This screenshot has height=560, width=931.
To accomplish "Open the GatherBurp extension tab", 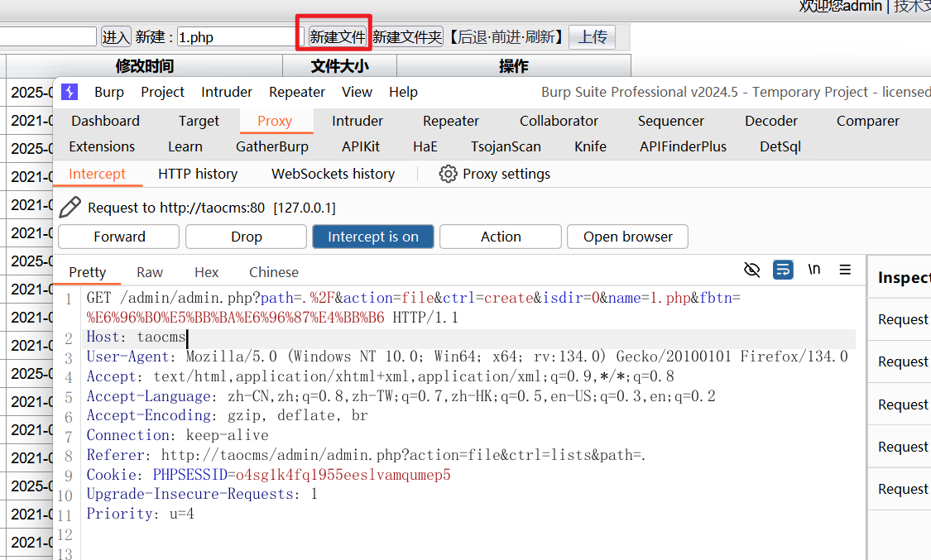I will coord(272,146).
